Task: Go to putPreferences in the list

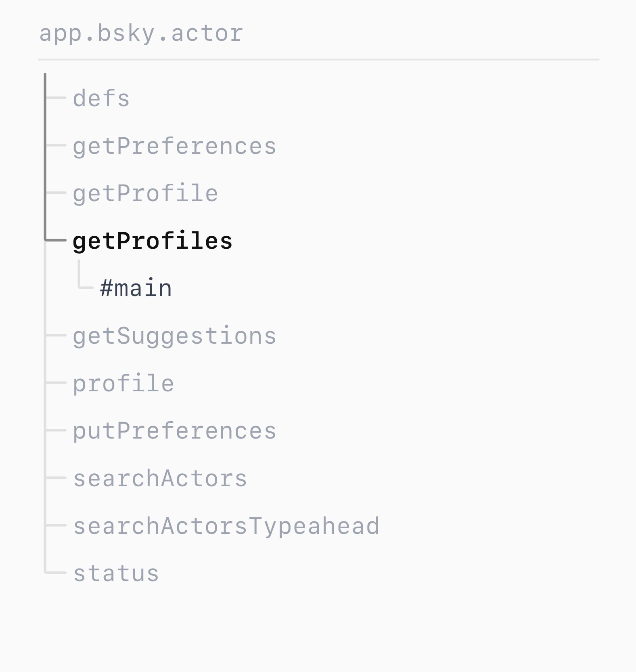Action: click(174, 431)
